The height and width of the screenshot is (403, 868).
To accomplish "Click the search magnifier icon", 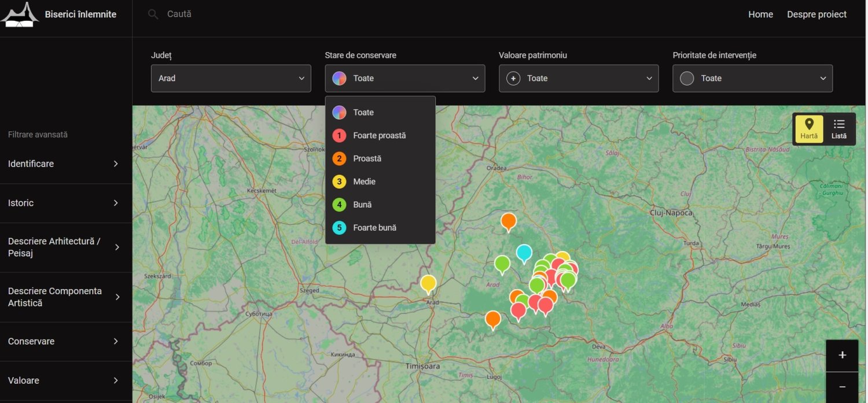I will (153, 14).
